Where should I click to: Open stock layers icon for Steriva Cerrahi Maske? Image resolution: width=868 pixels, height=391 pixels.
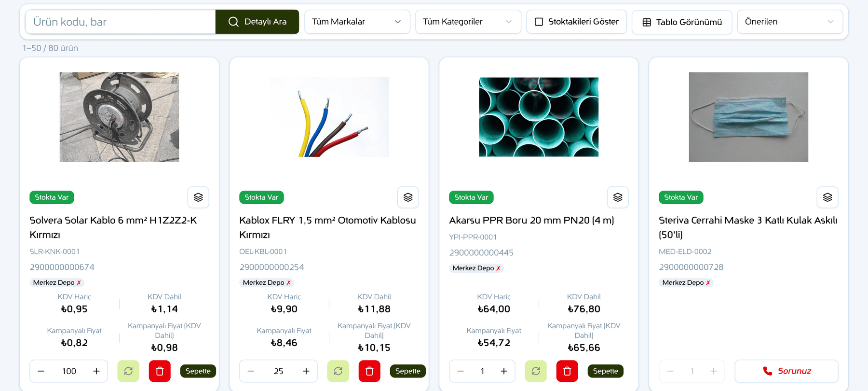(x=827, y=197)
